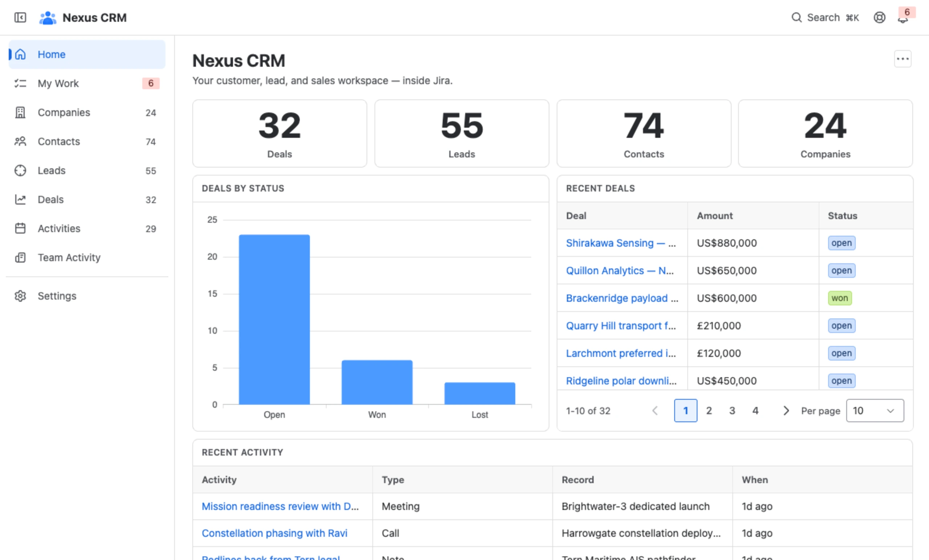Select page 4 in Recent Deals pagination
This screenshot has width=929, height=560.
point(755,411)
